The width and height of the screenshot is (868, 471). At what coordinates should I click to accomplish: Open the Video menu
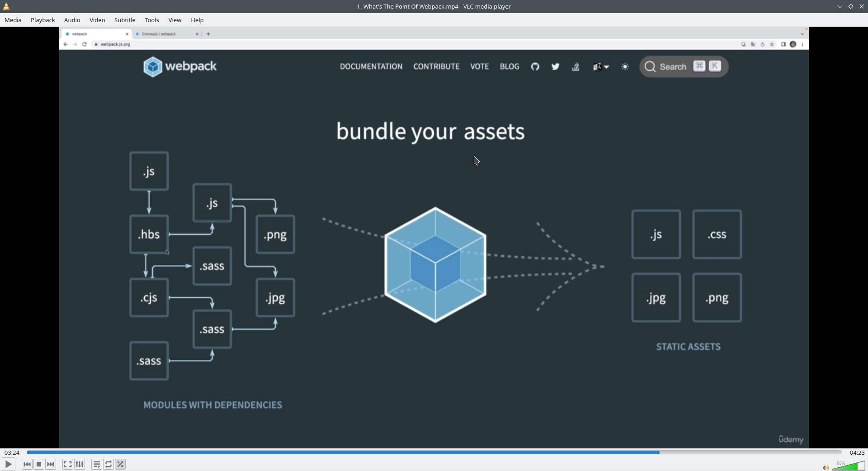pos(97,20)
